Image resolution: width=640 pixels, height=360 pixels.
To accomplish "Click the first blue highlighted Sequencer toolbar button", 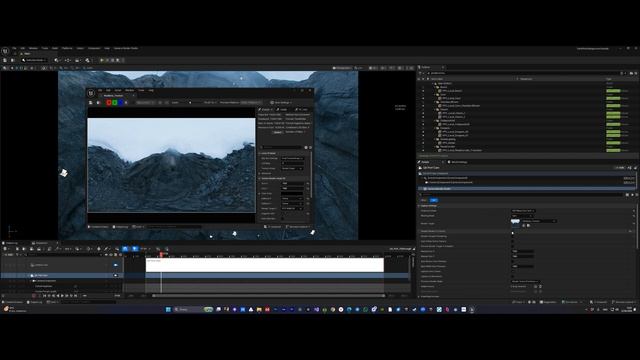I will (x=125, y=249).
